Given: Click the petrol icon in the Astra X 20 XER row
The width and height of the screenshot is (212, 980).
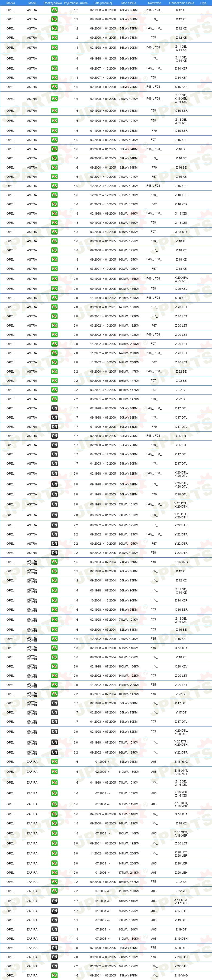Looking at the screenshot, I should click(54, 298).
